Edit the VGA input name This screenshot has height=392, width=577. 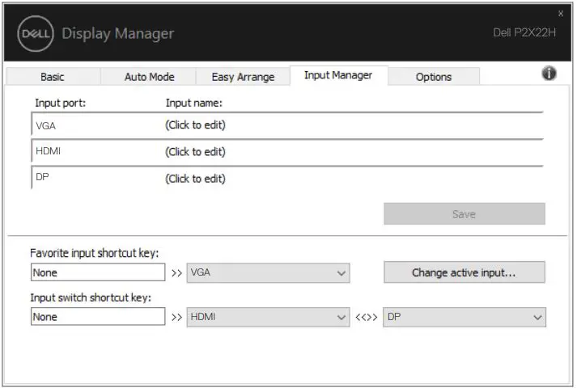coord(195,125)
